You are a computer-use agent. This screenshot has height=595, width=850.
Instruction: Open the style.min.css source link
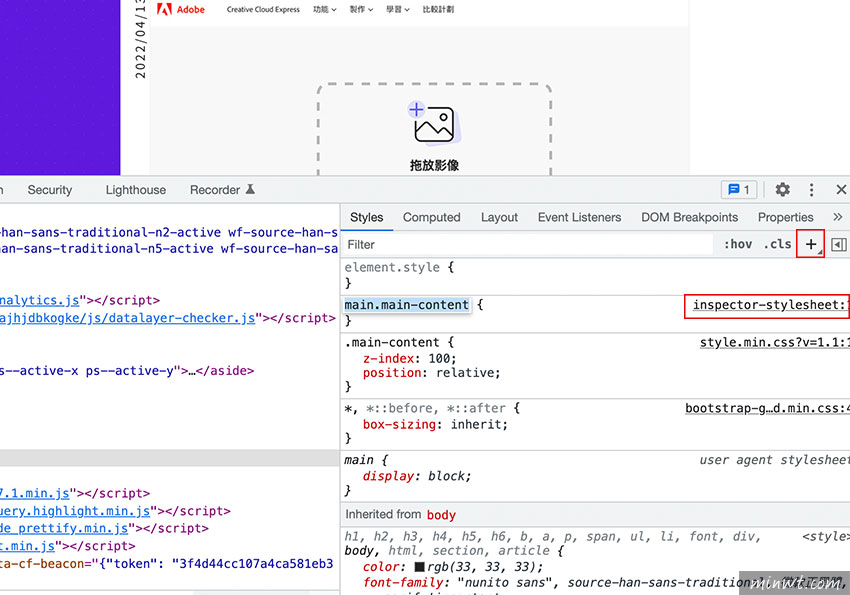point(775,342)
